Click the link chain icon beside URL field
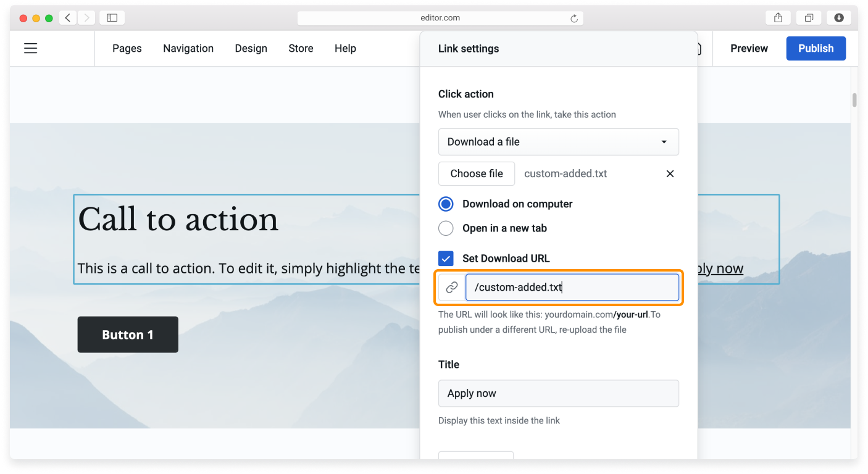 [452, 288]
